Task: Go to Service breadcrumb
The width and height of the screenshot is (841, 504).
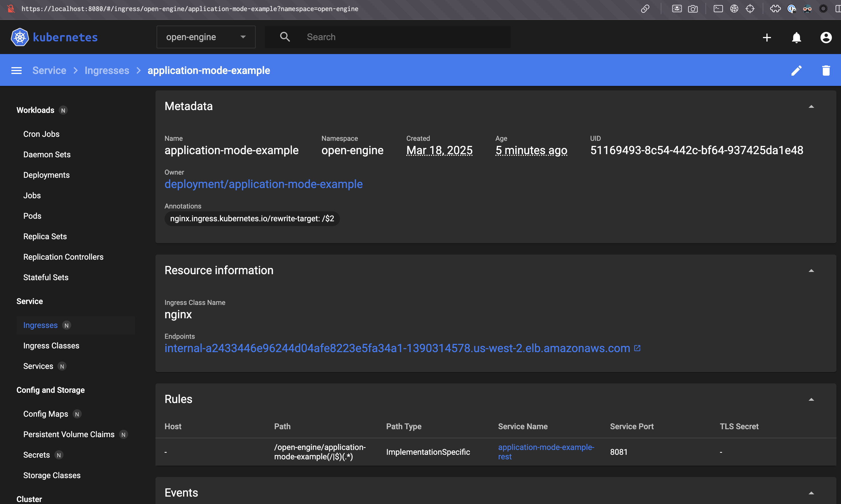Action: [49, 70]
